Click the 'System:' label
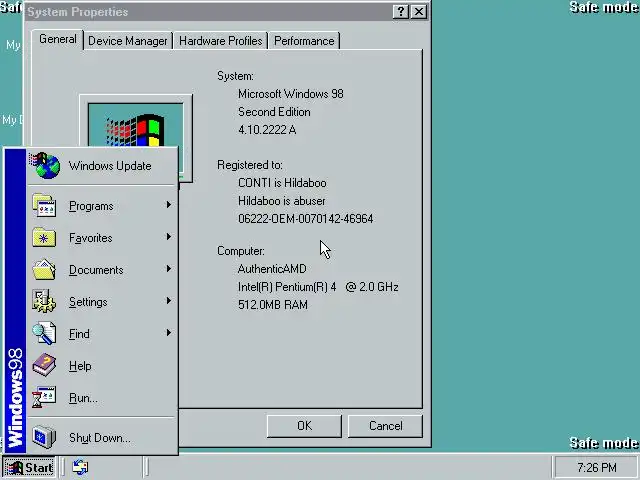640x480 pixels. [235, 76]
